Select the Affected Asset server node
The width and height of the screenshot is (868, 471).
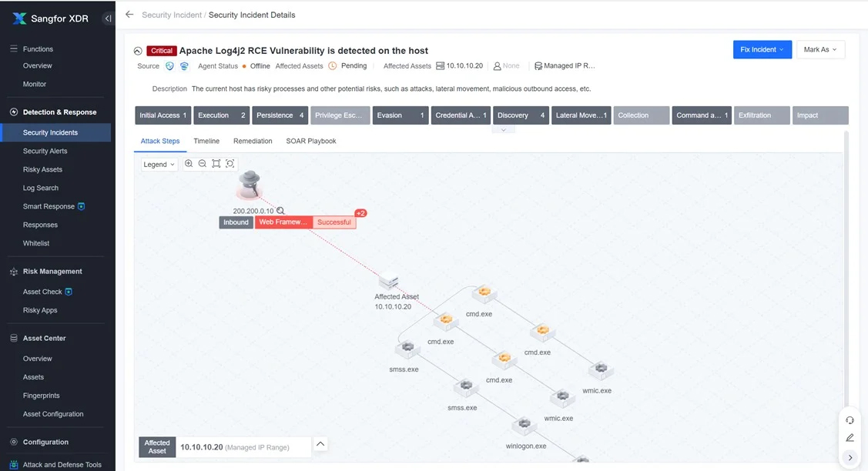click(389, 282)
